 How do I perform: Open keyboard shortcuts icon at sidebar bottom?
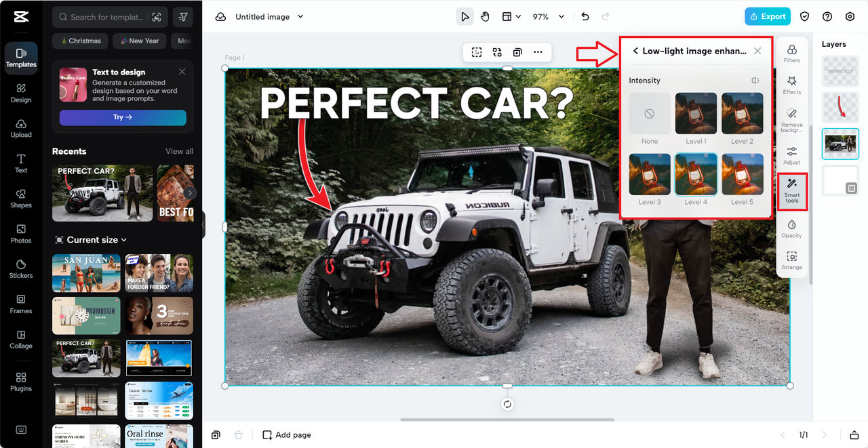coord(21,430)
